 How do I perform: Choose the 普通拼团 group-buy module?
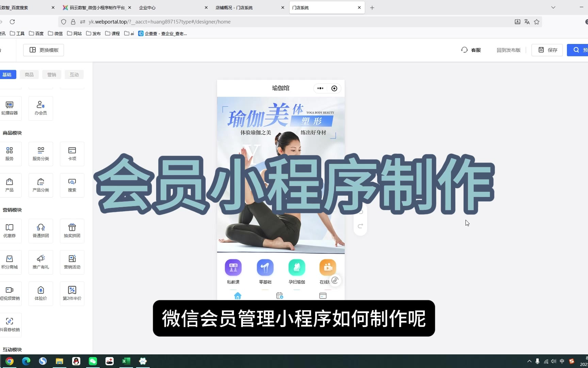[x=41, y=231]
